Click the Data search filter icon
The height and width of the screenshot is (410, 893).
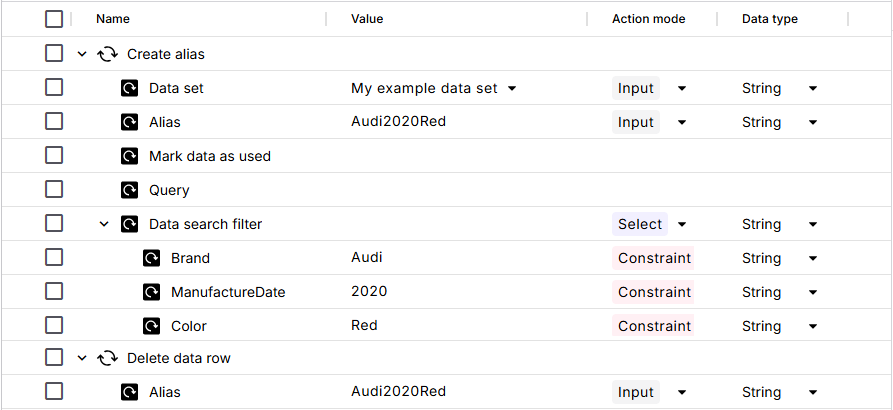point(129,224)
